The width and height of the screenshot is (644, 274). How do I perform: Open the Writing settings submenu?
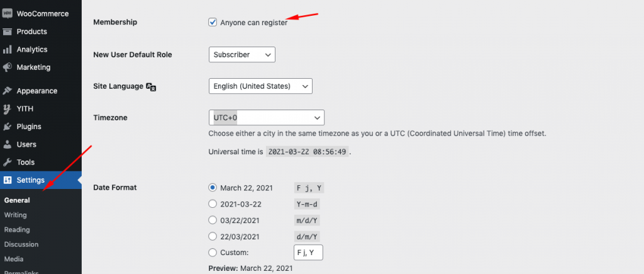(x=16, y=215)
